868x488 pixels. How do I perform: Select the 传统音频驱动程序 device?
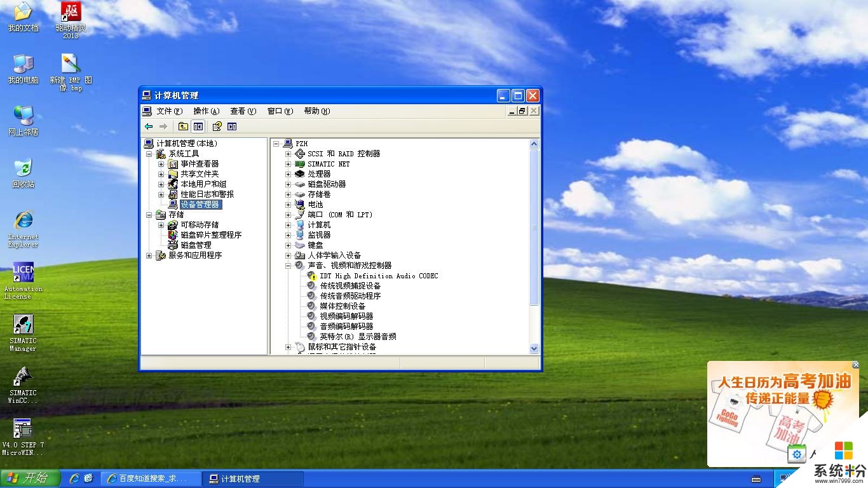[x=350, y=296]
